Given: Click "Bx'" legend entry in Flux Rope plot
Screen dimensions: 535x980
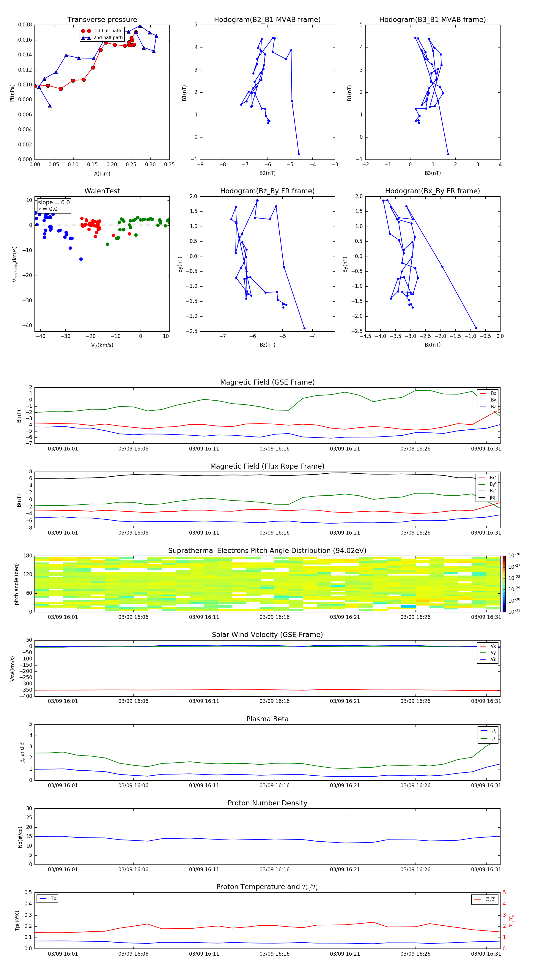Looking at the screenshot, I should (487, 478).
